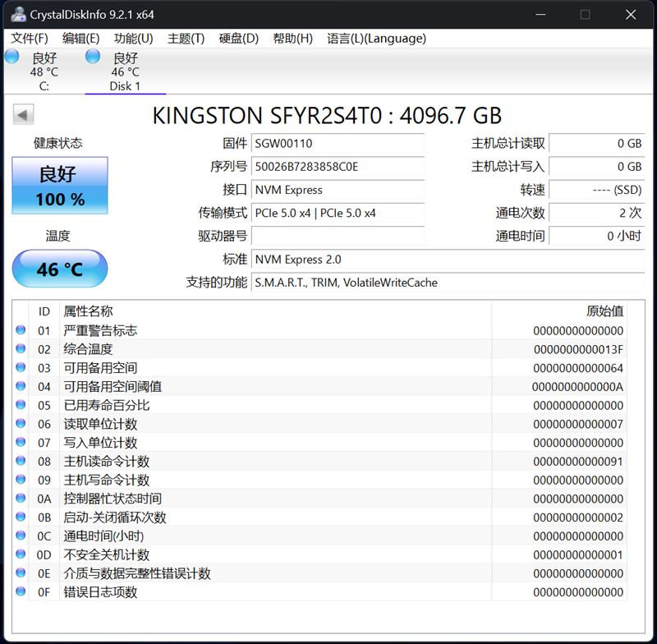Image resolution: width=657 pixels, height=644 pixels.
Task: Click the blue status orb for Disk 1
Action: coord(93,57)
